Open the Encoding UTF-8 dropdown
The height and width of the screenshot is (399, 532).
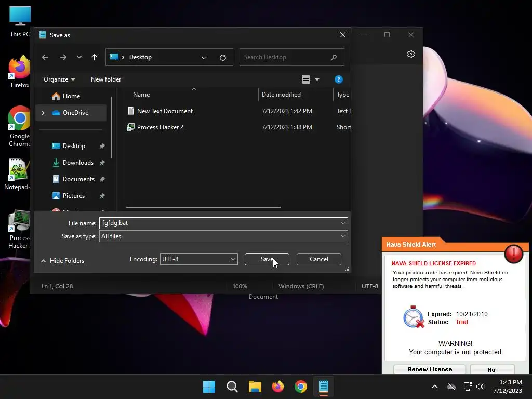coord(199,259)
